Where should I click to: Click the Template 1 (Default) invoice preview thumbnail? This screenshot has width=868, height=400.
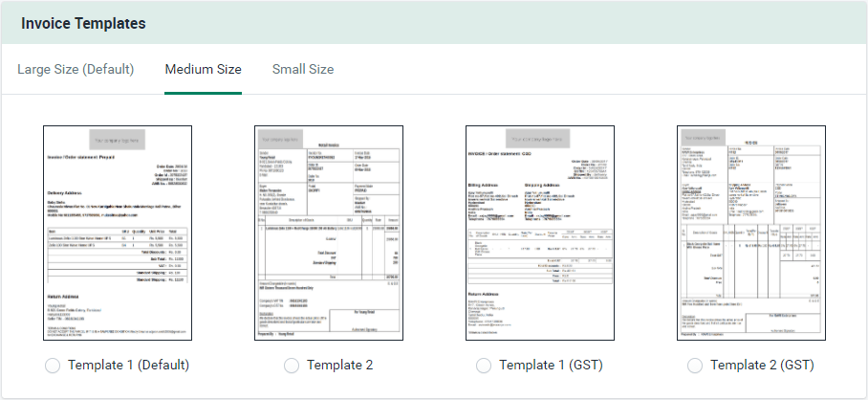coord(118,233)
